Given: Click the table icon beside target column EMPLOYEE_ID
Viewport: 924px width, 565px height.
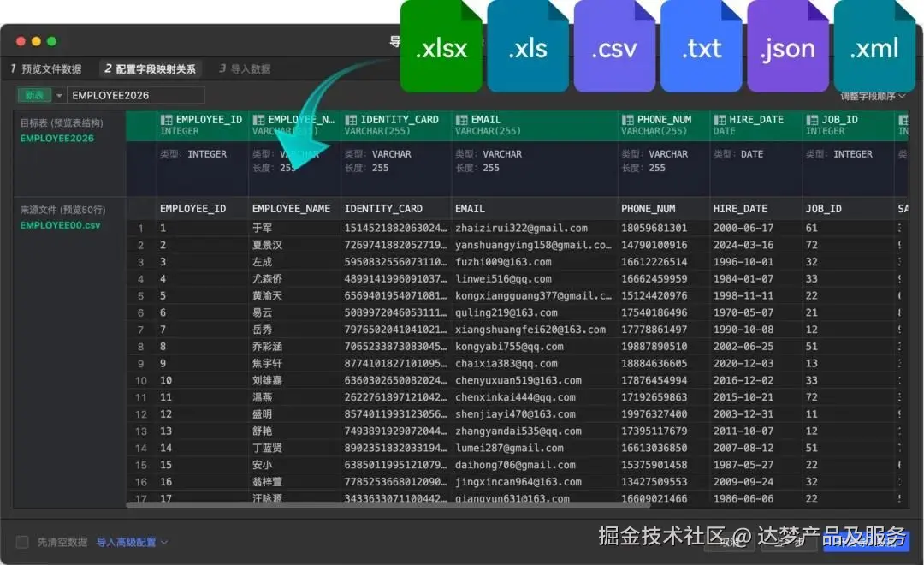Looking at the screenshot, I should (166, 120).
